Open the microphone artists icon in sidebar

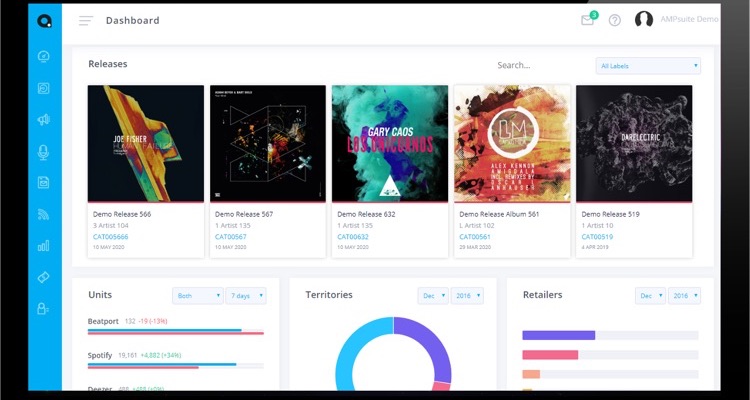[44, 152]
